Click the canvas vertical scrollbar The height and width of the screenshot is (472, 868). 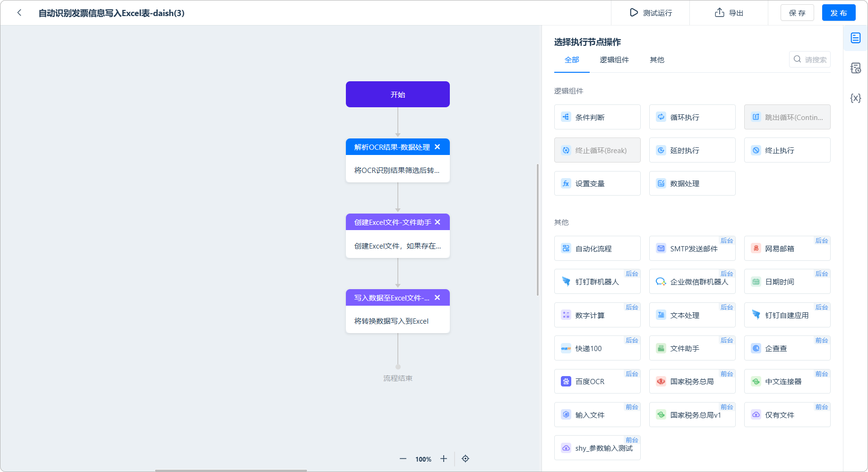538,230
